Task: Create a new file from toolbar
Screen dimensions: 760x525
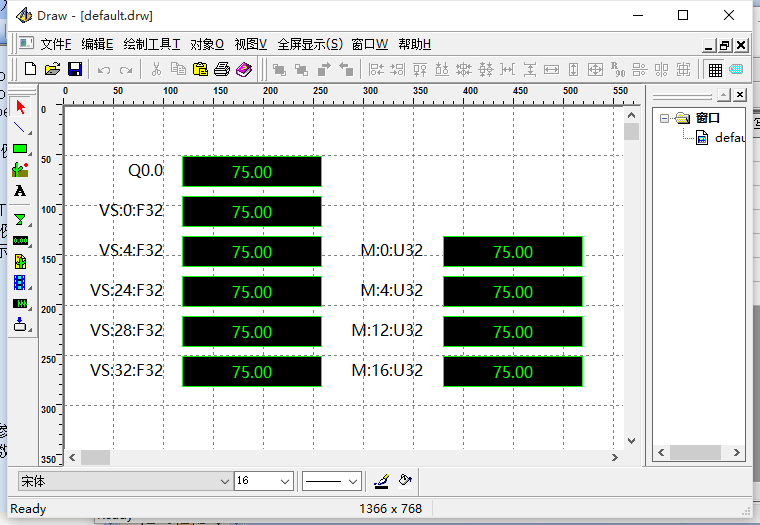Action: [31, 69]
